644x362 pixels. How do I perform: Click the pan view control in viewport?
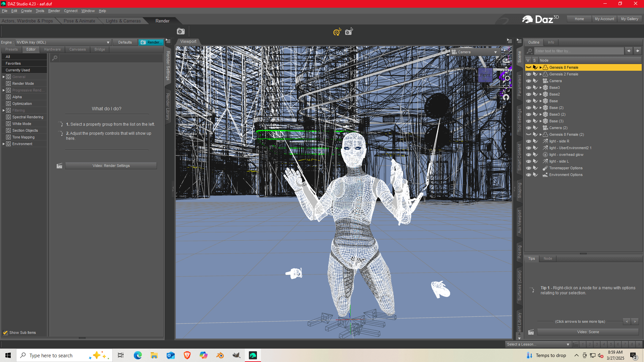tap(506, 69)
